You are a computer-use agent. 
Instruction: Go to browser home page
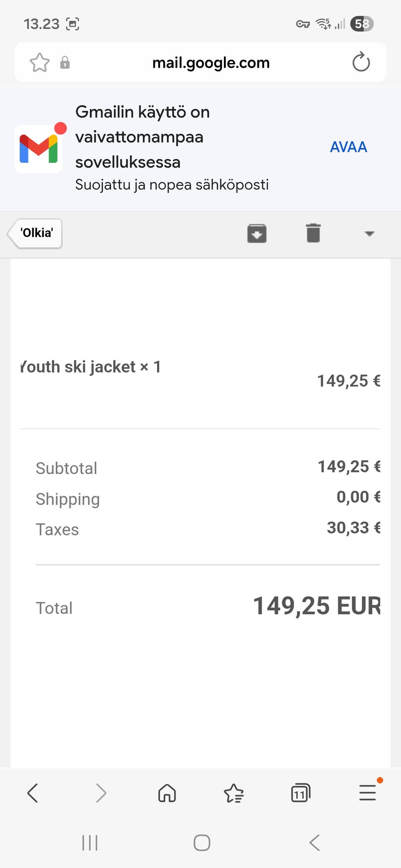[x=167, y=793]
